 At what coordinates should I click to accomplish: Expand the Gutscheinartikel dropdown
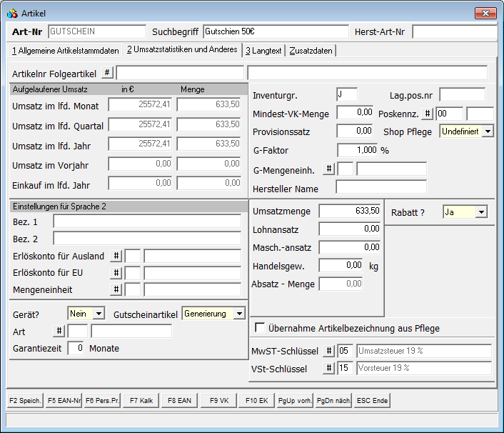click(239, 314)
